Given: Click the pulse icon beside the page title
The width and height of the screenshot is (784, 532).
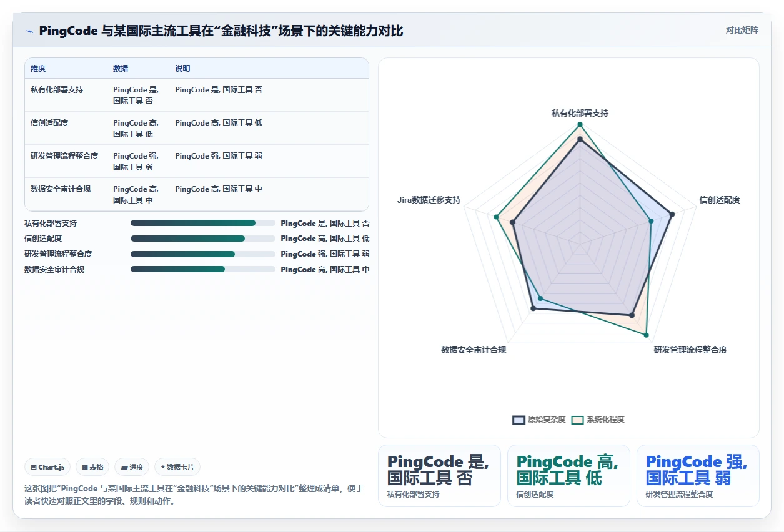Looking at the screenshot, I should (30, 31).
